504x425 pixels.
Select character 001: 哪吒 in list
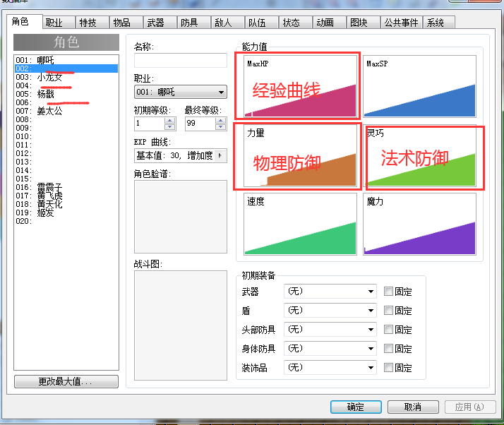[66, 60]
